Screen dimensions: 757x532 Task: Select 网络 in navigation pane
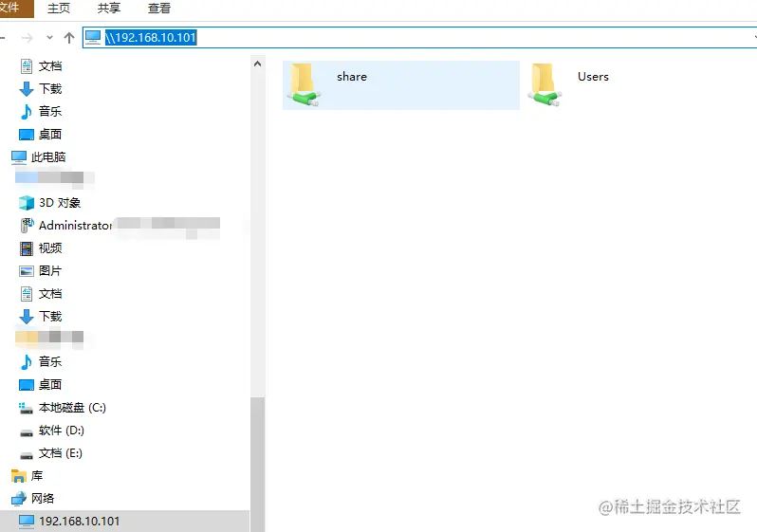43,498
